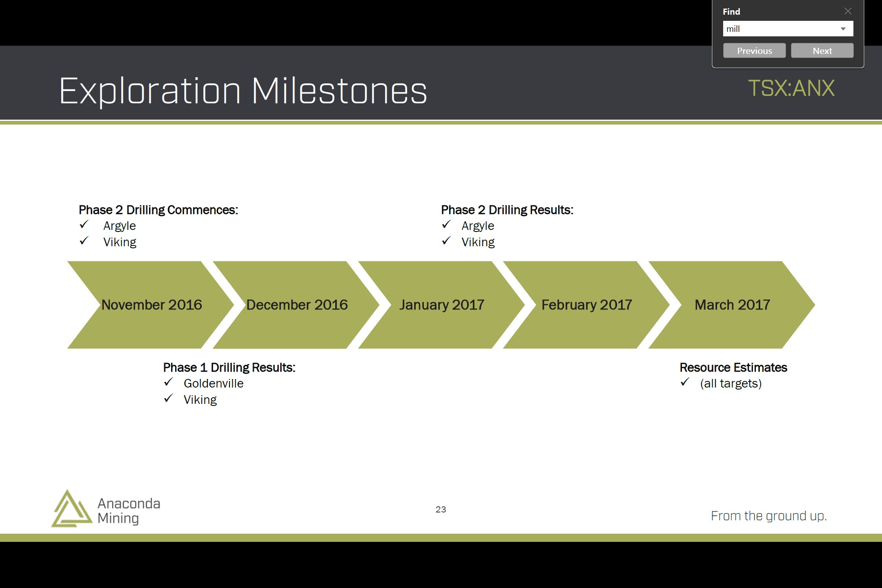Open the Find search history dropdown
This screenshot has height=588, width=882.
843,29
